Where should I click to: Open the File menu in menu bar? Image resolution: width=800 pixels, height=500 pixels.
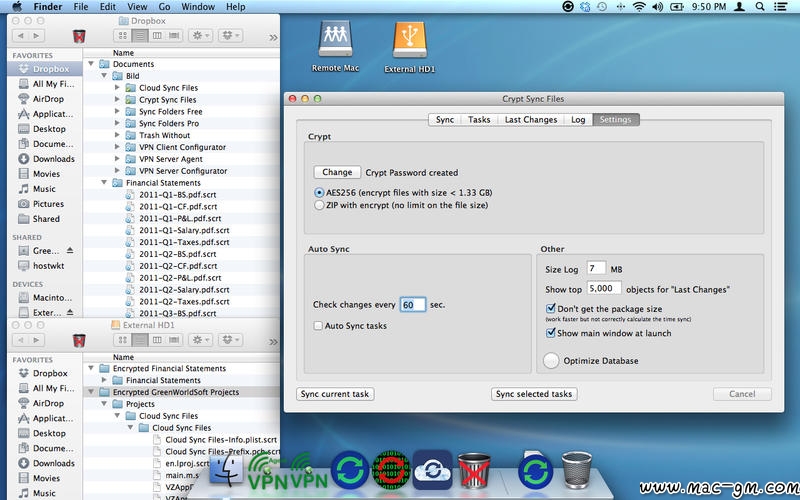(81, 7)
